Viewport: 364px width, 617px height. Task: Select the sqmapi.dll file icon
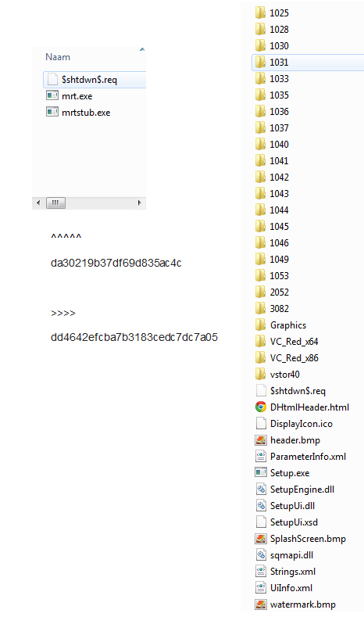pyautogui.click(x=261, y=554)
